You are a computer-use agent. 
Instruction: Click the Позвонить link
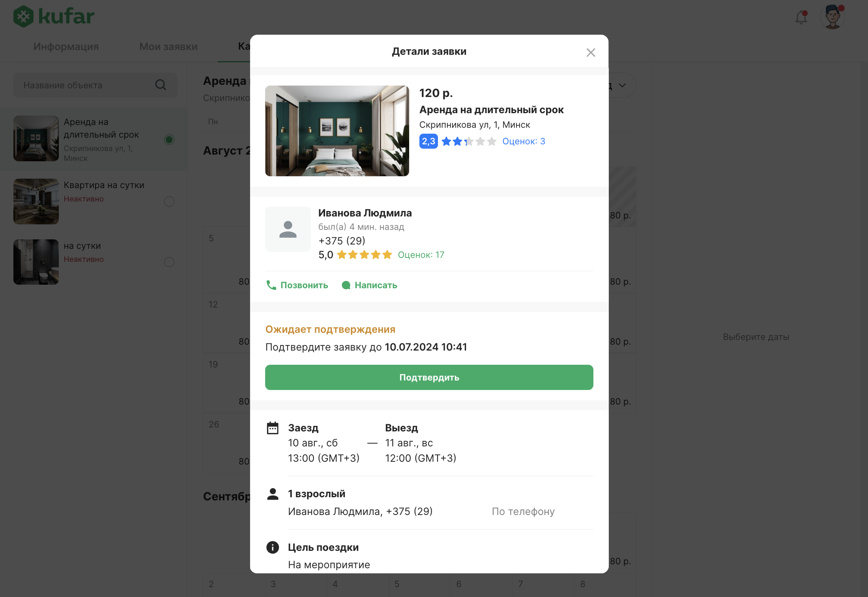point(304,285)
